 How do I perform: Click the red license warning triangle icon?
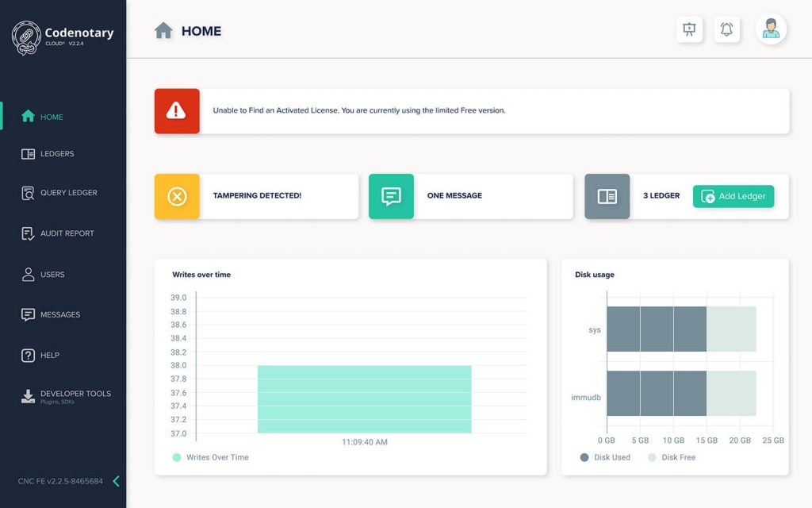click(177, 111)
